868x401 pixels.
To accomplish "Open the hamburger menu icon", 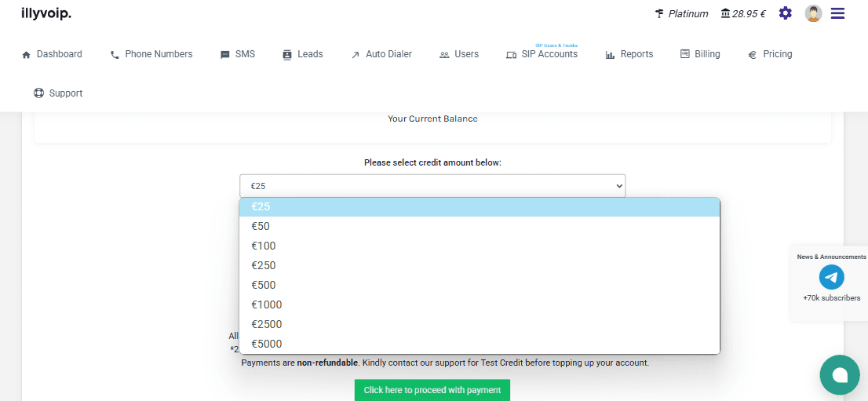I will 837,13.
